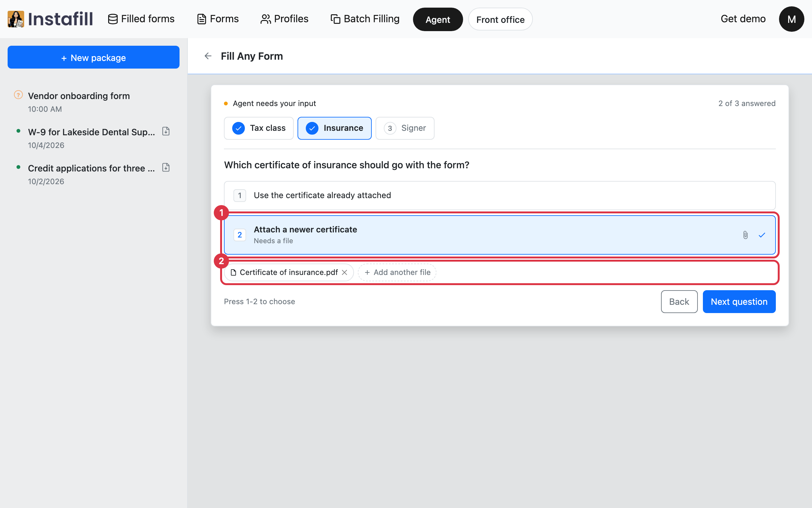Click the question-mark status icon for Vendor onboarding form
This screenshot has height=508, width=812.
(x=18, y=95)
